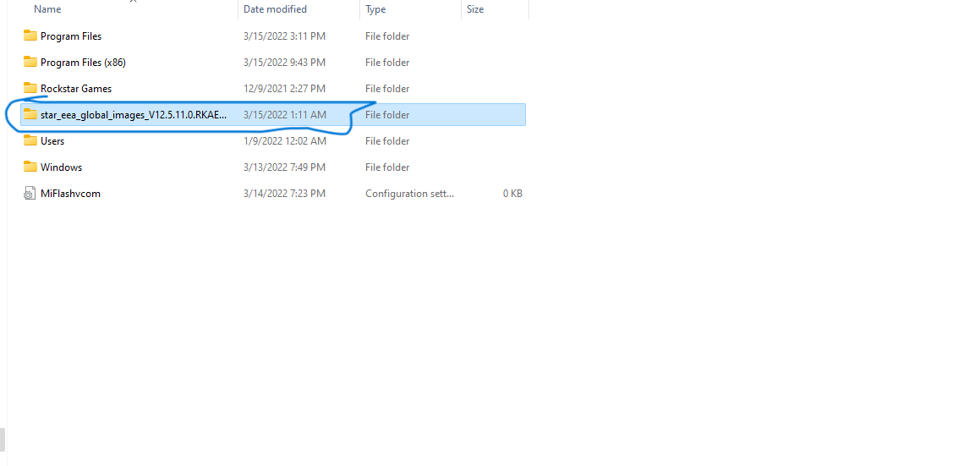This screenshot has height=466, width=980.
Task: Sort by the Date modified column header
Action: [x=275, y=9]
